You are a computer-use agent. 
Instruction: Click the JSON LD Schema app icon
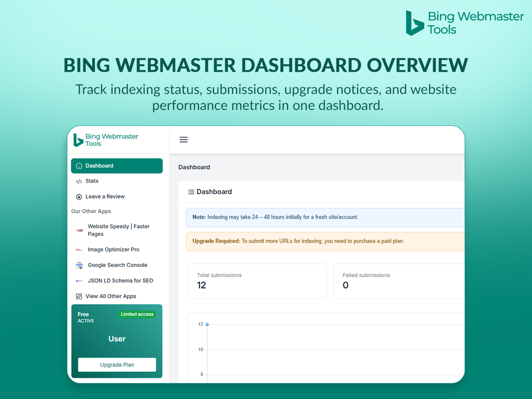point(79,281)
